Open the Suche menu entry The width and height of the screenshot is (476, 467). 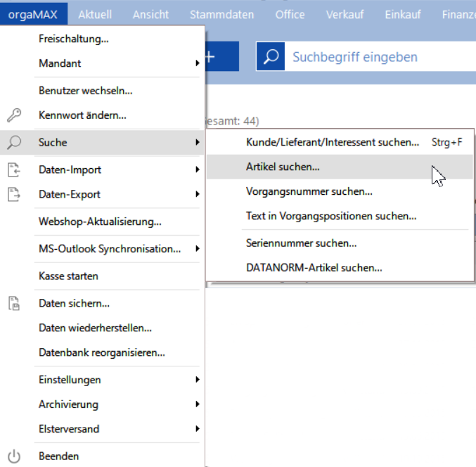[102, 142]
